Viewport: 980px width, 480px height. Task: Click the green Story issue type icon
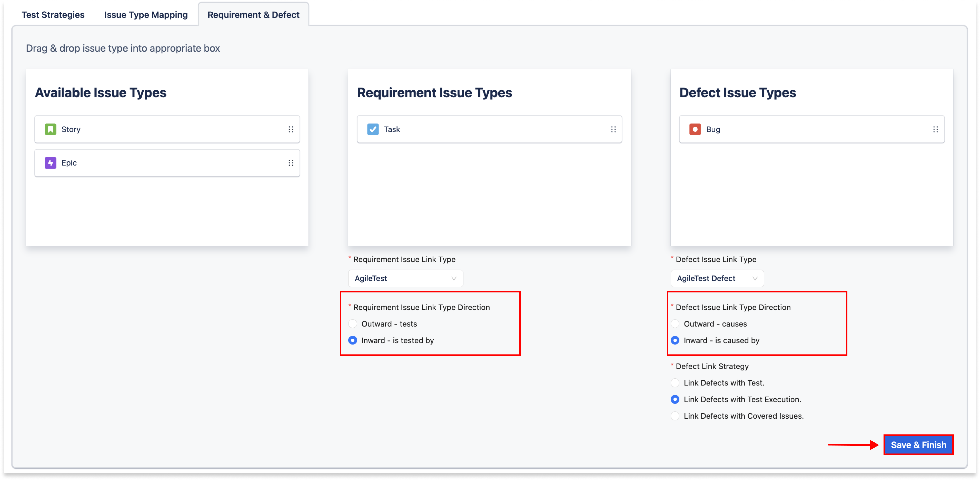50,129
